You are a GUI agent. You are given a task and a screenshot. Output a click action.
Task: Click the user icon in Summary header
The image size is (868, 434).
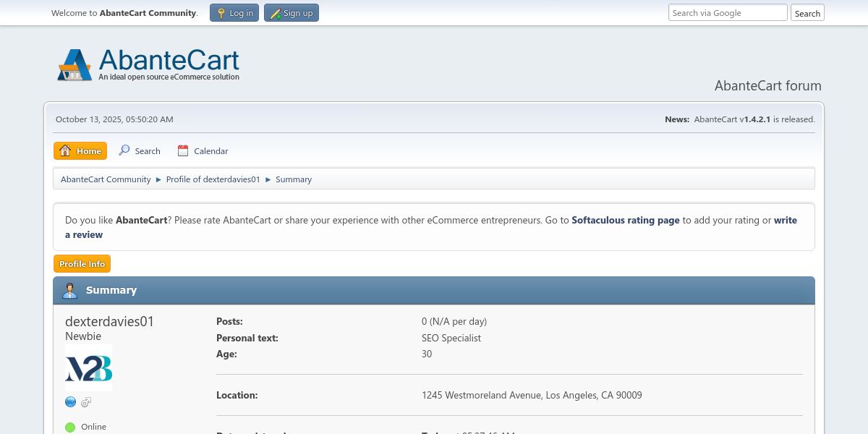click(69, 291)
